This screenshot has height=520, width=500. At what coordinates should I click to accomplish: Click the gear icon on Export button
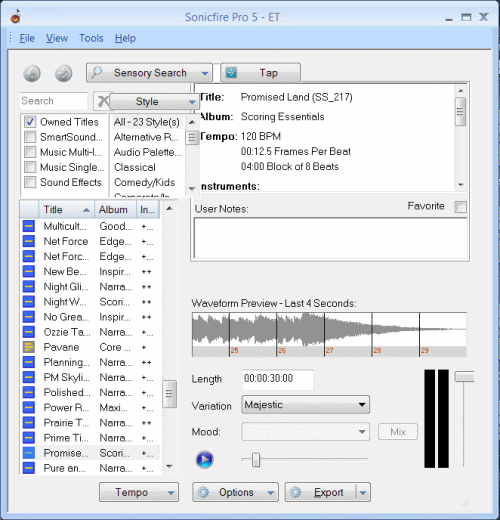point(295,492)
